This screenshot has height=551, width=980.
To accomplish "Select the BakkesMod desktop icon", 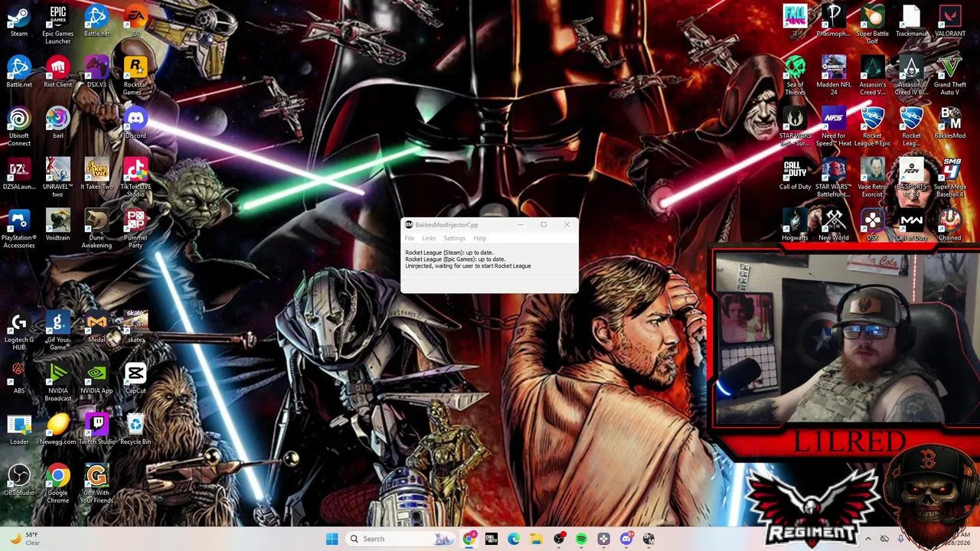I will [x=950, y=123].
